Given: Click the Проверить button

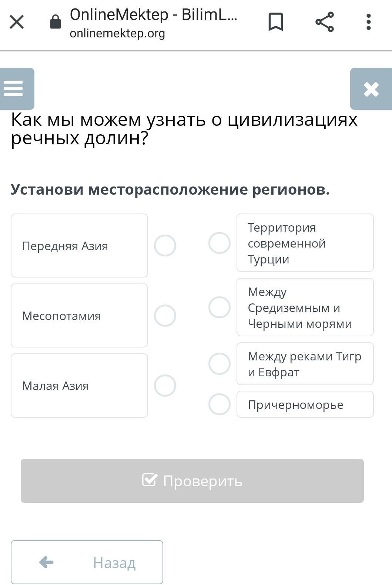Looking at the screenshot, I should [192, 481].
